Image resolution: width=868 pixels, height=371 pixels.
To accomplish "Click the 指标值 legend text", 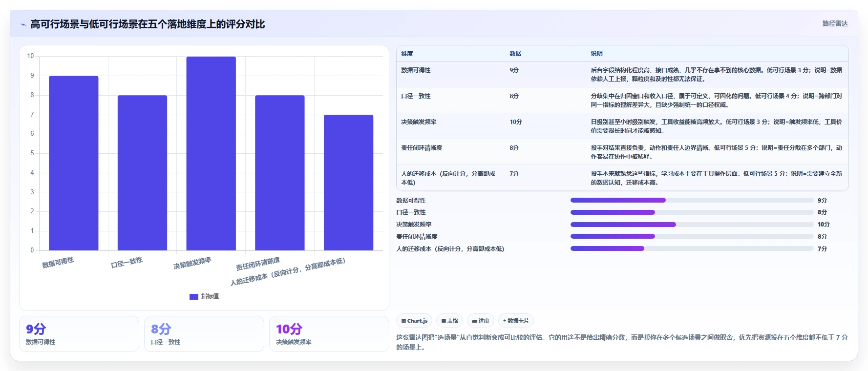I will 210,296.
